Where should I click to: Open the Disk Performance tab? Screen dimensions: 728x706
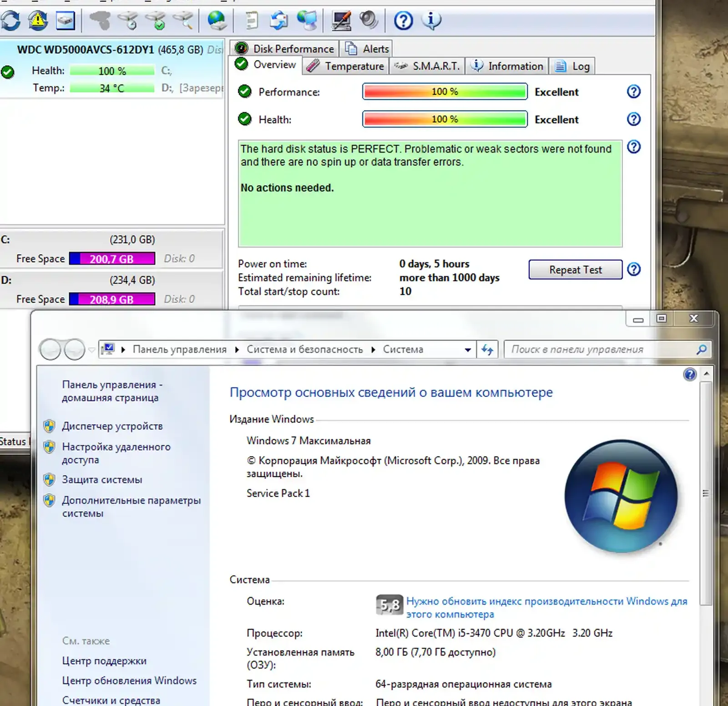click(285, 49)
